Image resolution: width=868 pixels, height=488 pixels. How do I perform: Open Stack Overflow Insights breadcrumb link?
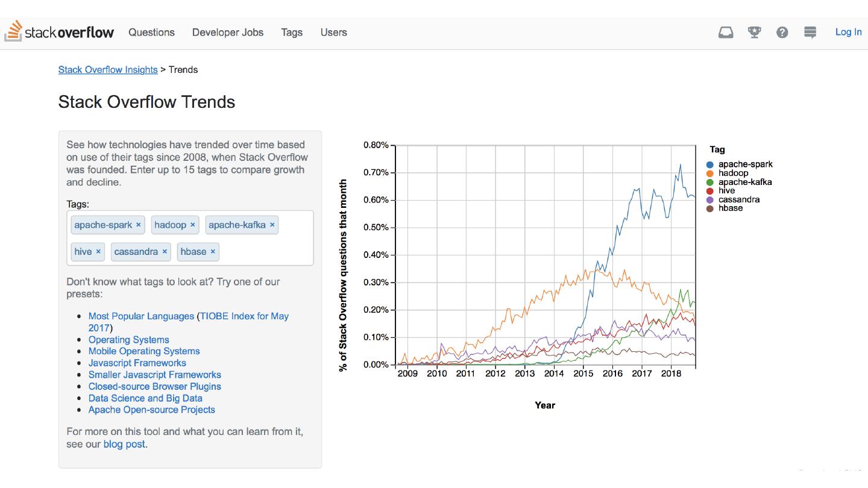(x=108, y=70)
